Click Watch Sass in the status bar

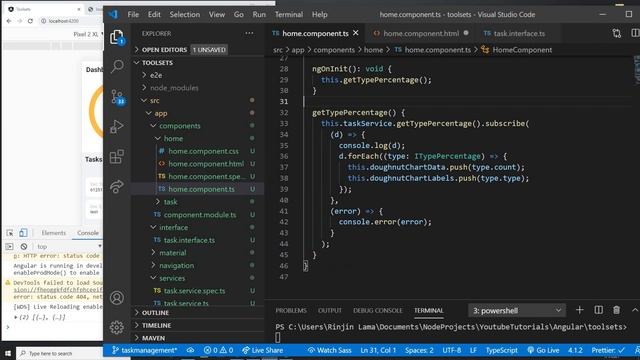[329, 350]
